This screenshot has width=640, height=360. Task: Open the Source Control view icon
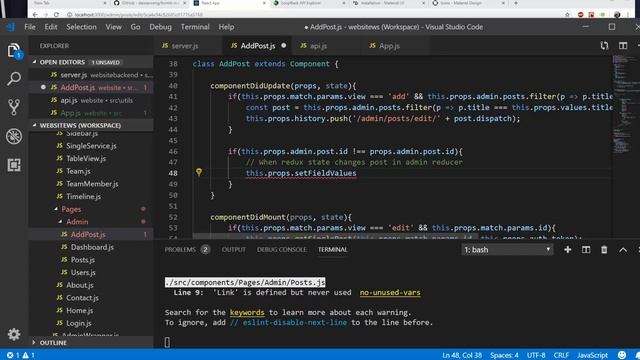14,107
